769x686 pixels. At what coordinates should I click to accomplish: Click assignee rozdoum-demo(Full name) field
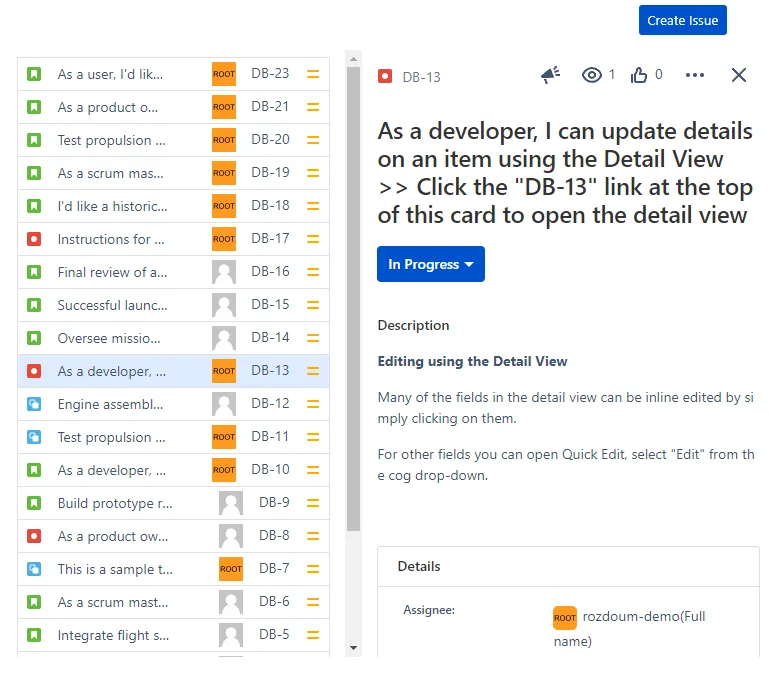point(629,628)
